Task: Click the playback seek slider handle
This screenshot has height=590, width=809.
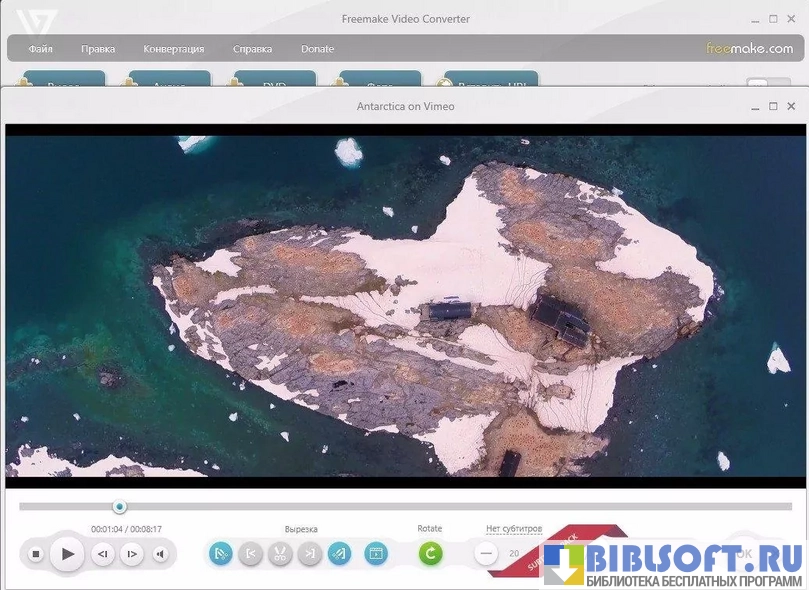Action: (120, 507)
